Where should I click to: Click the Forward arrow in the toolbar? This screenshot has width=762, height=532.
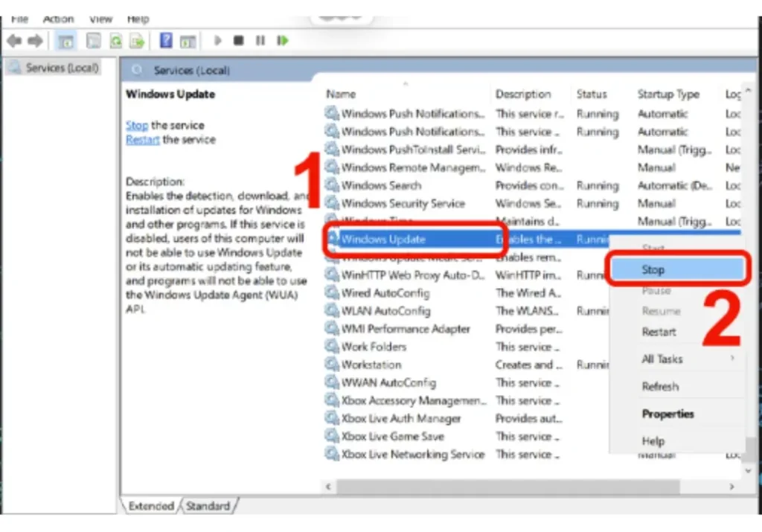coord(36,41)
